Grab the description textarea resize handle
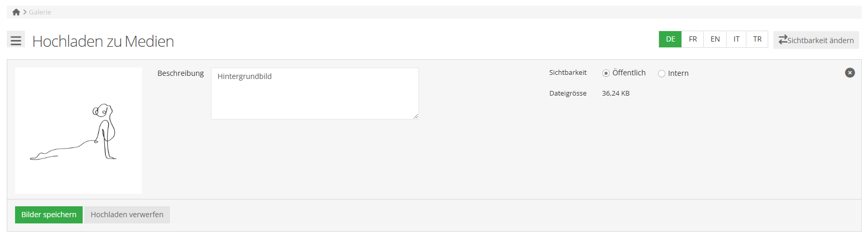 click(416, 116)
